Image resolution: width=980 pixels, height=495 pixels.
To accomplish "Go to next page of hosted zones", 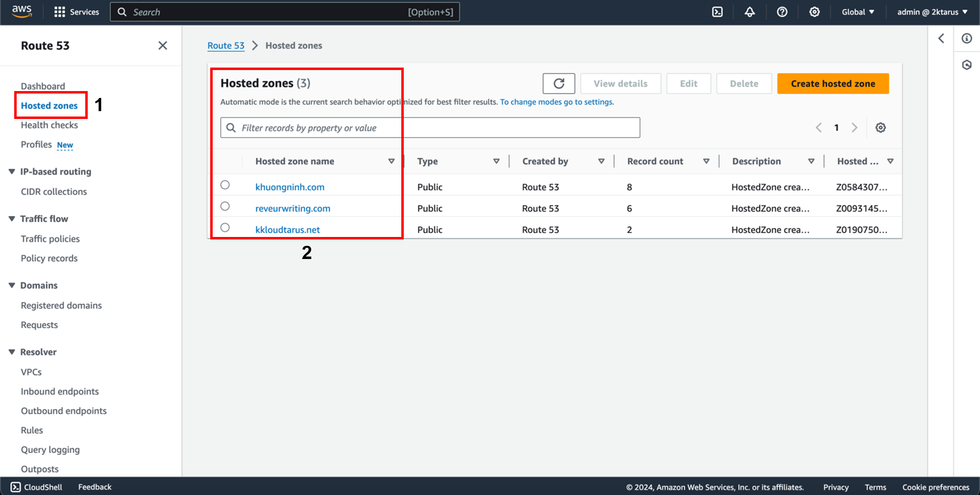I will (x=855, y=128).
